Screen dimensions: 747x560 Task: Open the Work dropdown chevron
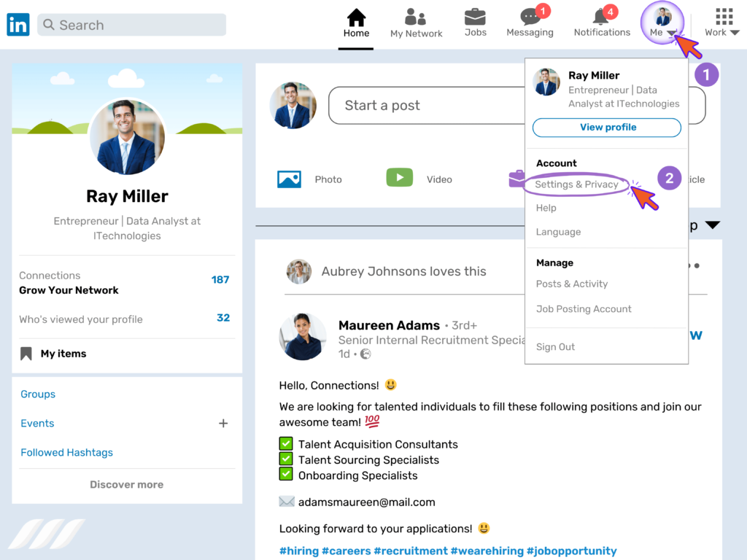click(733, 31)
